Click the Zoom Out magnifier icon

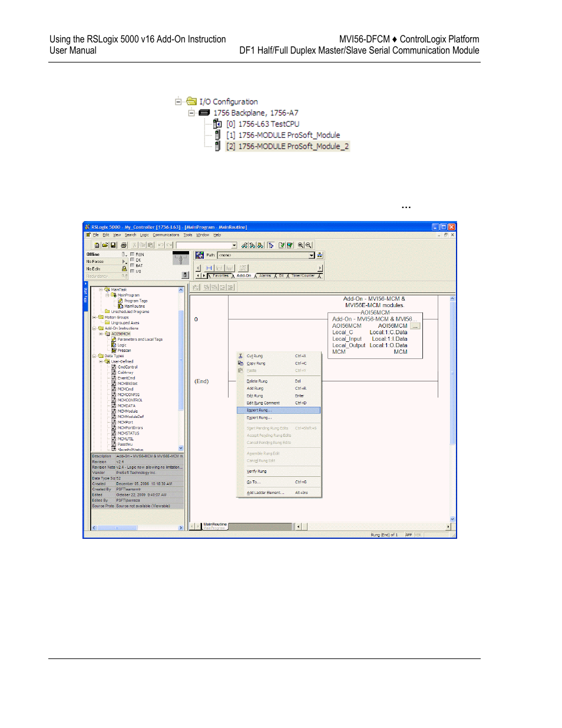tap(308, 245)
